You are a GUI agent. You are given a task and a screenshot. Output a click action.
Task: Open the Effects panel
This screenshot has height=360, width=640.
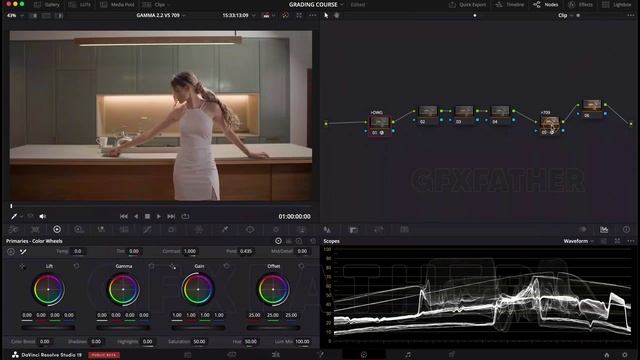580,4
